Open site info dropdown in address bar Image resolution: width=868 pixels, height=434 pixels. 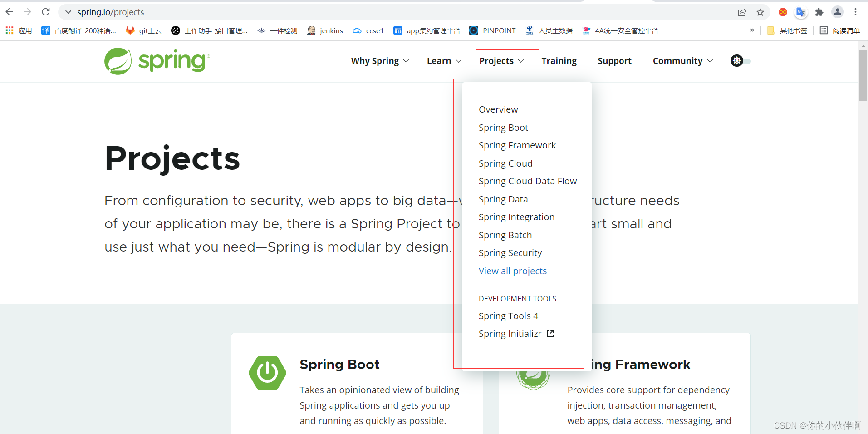[x=68, y=12]
